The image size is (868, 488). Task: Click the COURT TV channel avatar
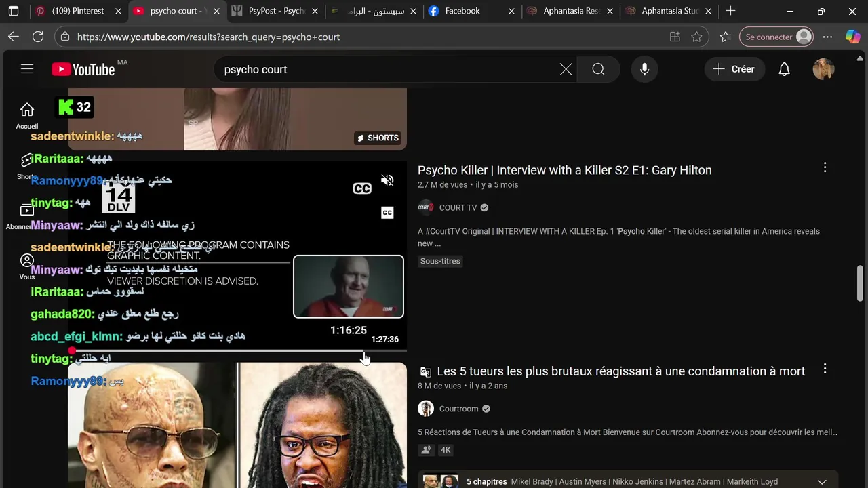tap(426, 207)
